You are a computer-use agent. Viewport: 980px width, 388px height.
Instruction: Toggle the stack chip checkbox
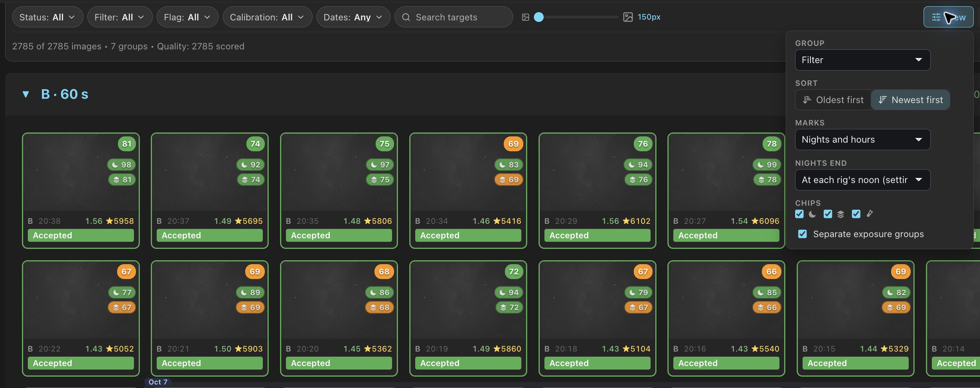coord(828,214)
